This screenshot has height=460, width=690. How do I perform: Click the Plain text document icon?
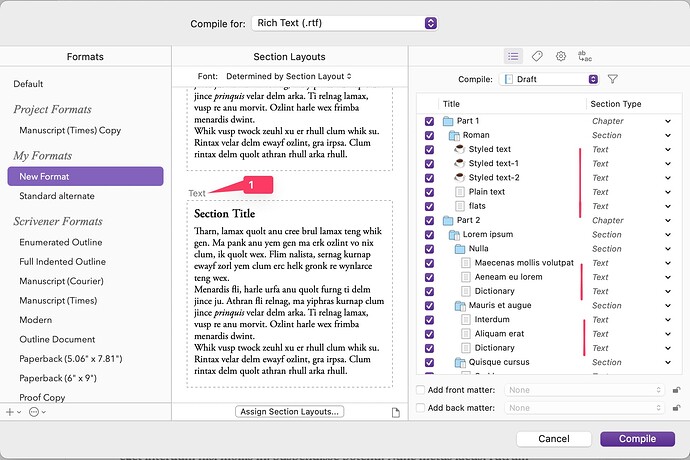coord(459,192)
